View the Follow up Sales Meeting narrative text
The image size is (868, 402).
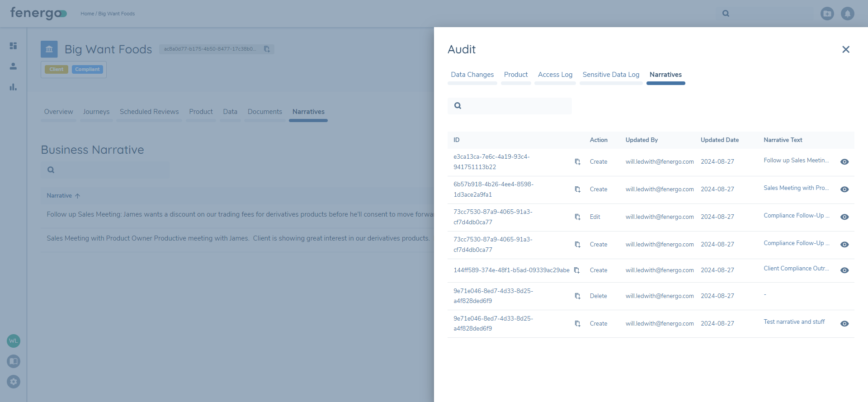844,162
